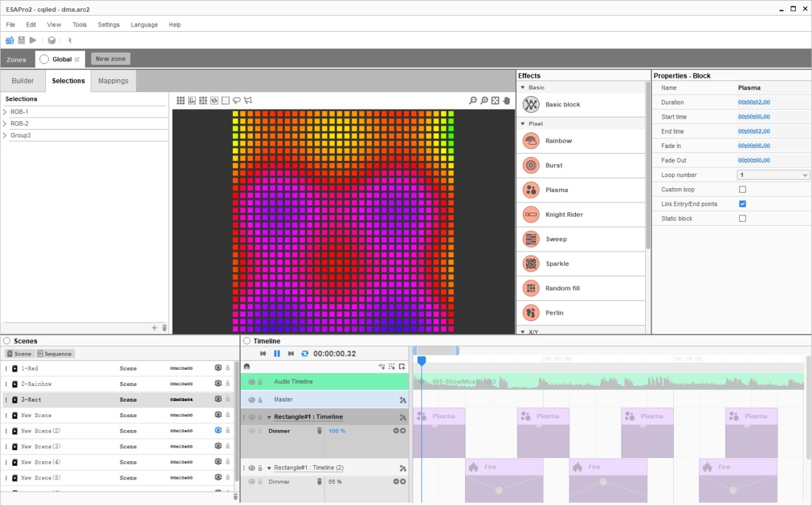Toggle lock on Audio Timeline track
Screen dimensions: 812x506
pyautogui.click(x=260, y=382)
